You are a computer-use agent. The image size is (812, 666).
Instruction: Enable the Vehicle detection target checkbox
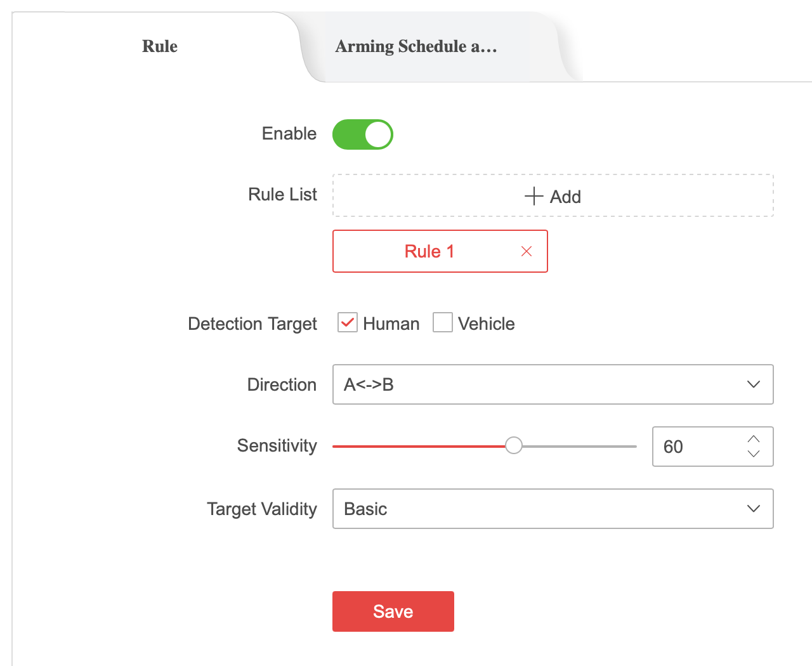pyautogui.click(x=443, y=323)
